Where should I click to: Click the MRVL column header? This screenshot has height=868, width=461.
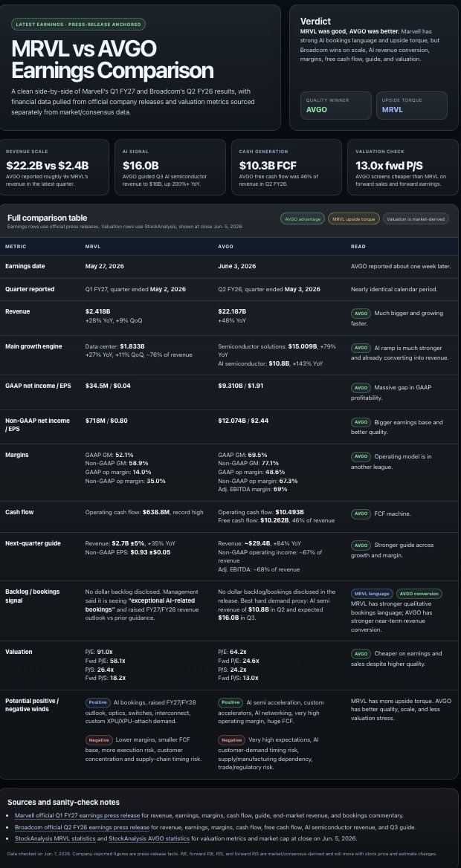click(92, 246)
